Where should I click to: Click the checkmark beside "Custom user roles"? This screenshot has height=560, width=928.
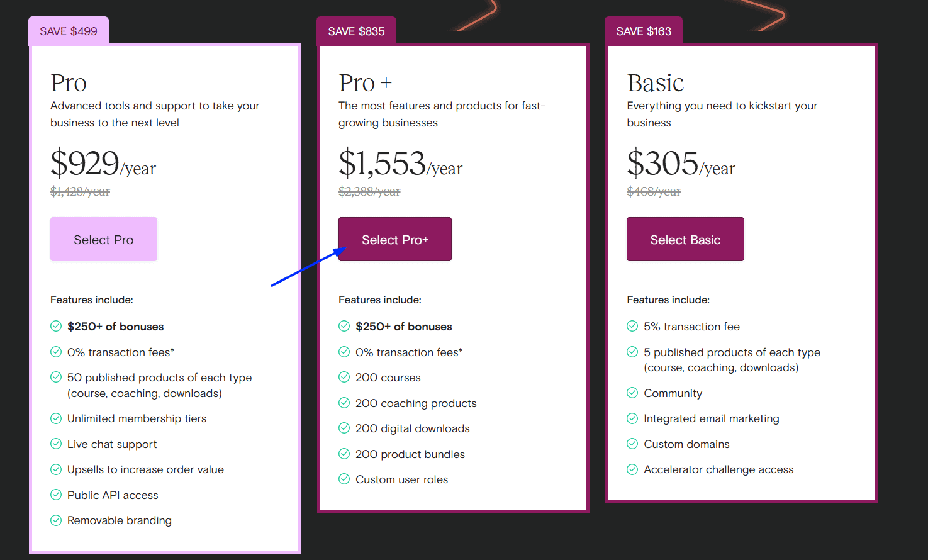point(344,479)
